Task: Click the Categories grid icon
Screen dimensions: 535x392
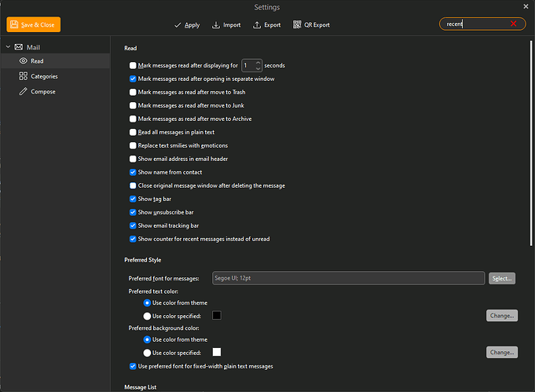Action: [x=24, y=76]
